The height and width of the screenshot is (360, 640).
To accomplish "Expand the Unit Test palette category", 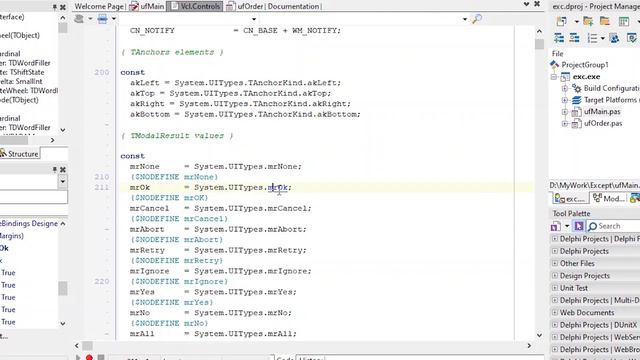I will pos(555,288).
